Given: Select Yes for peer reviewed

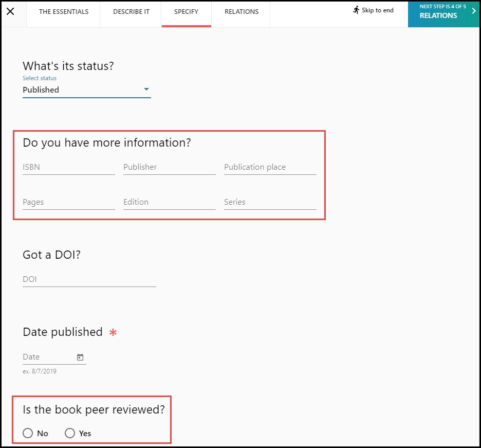Looking at the screenshot, I should pos(70,434).
